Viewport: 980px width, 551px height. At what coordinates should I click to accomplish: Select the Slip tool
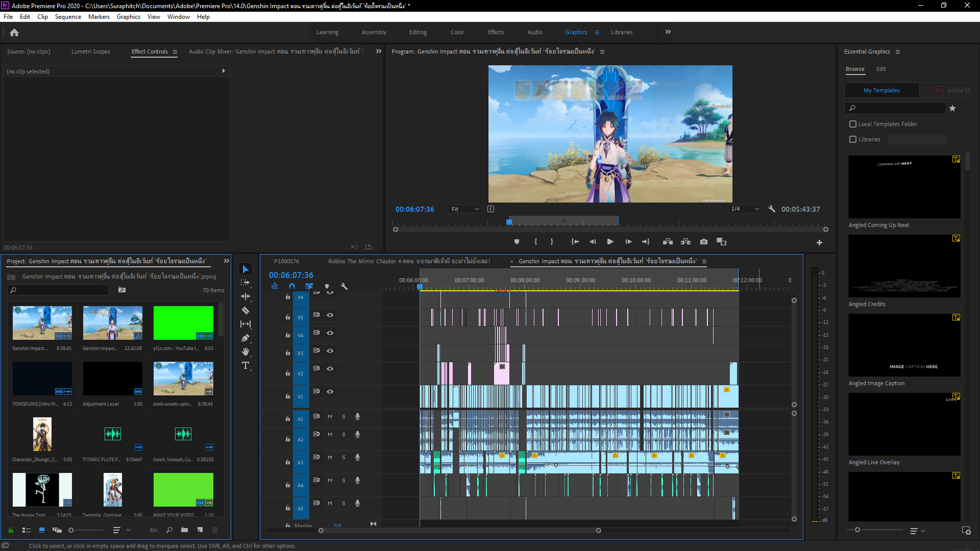246,324
